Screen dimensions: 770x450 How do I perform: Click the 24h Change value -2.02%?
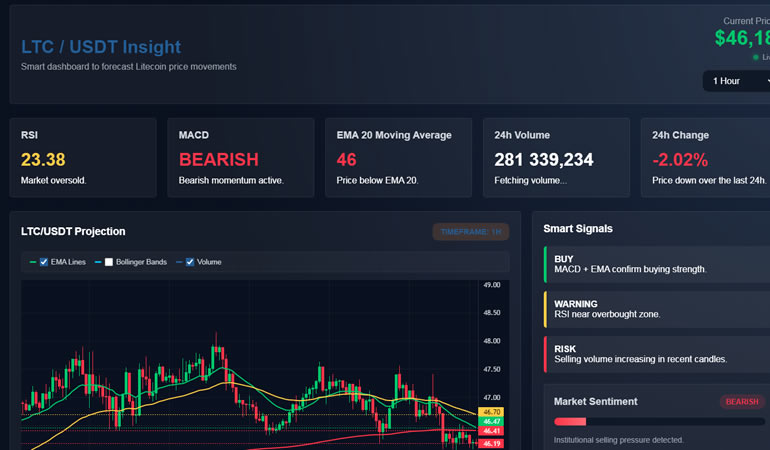pyautogui.click(x=680, y=160)
